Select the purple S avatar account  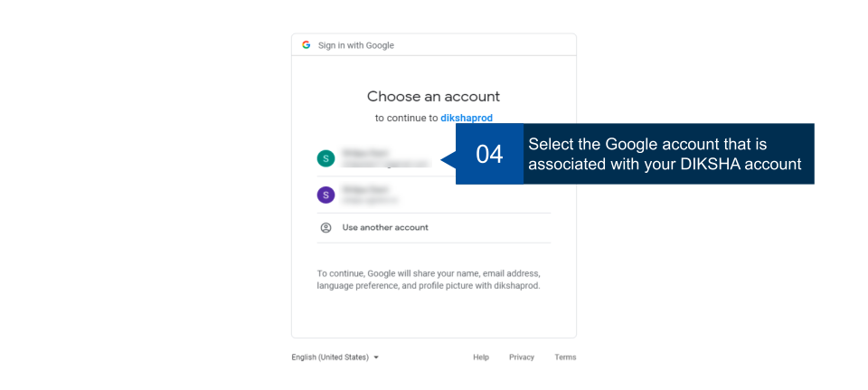pos(325,195)
